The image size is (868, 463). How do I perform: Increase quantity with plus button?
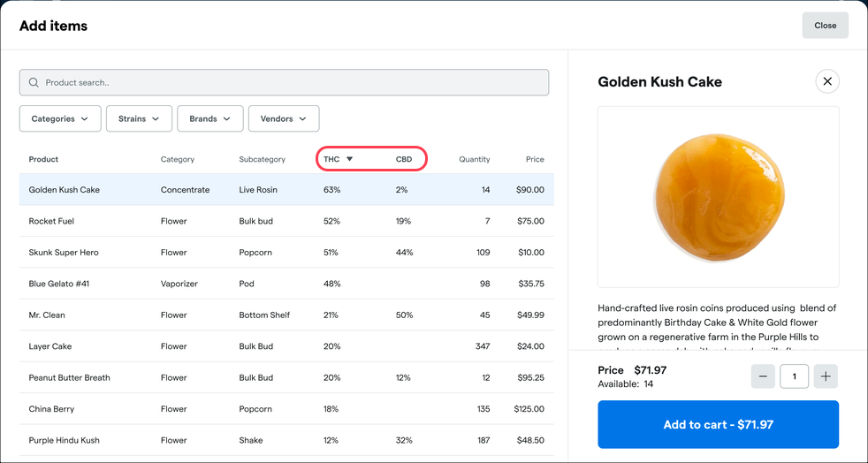point(826,376)
